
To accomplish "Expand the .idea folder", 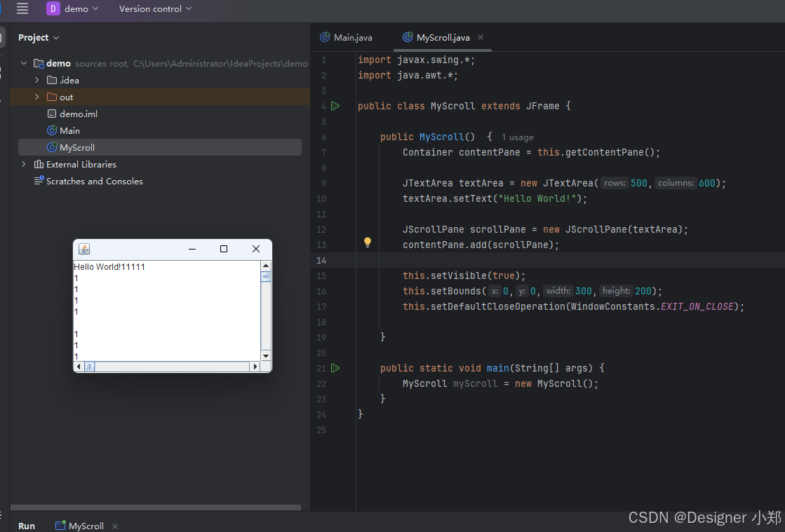I will (x=36, y=80).
